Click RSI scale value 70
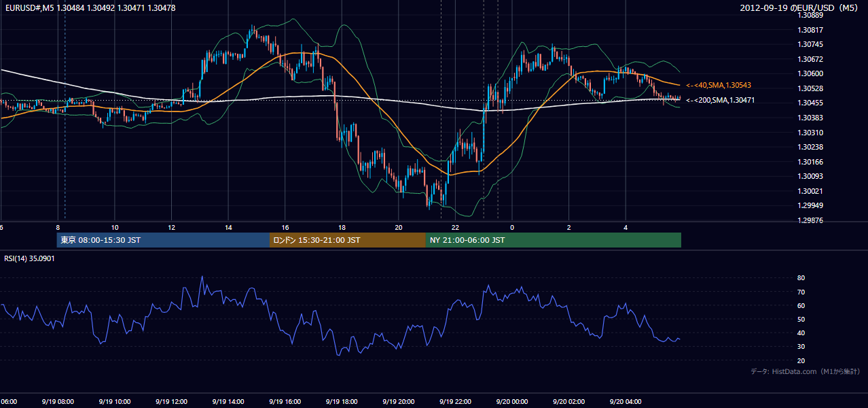This screenshot has width=868, height=408. (x=801, y=292)
